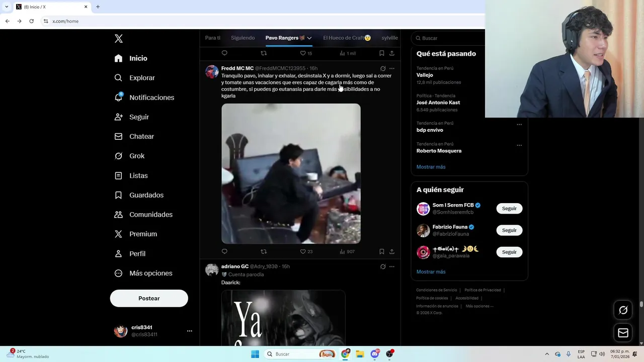This screenshot has height=362, width=644.
Task: Open Windows Start menu
Action: [x=255, y=354]
